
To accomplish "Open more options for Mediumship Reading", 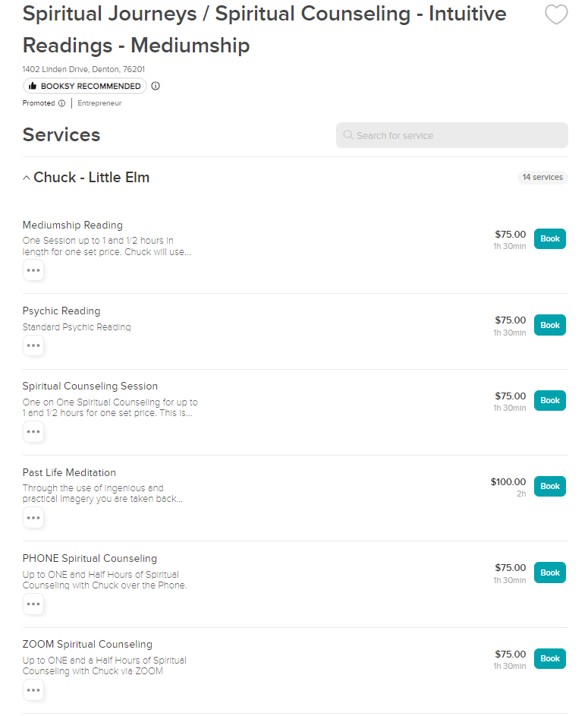I will coord(33,270).
